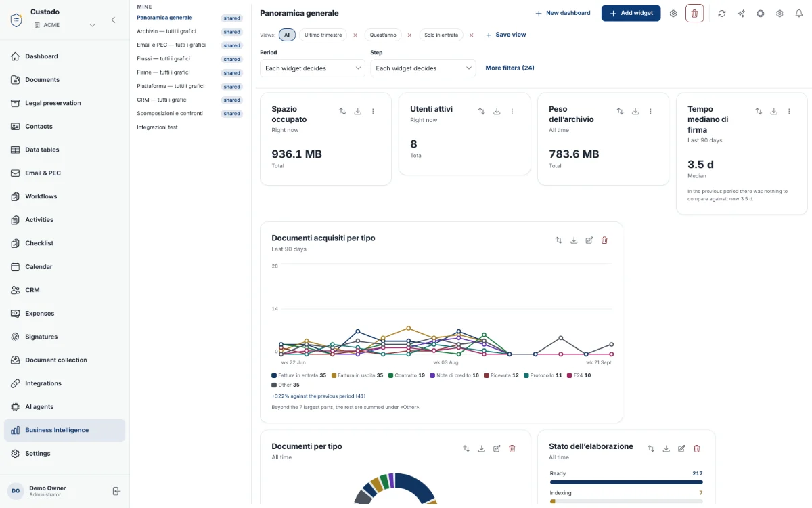Click the Ready progress bar

(x=626, y=482)
